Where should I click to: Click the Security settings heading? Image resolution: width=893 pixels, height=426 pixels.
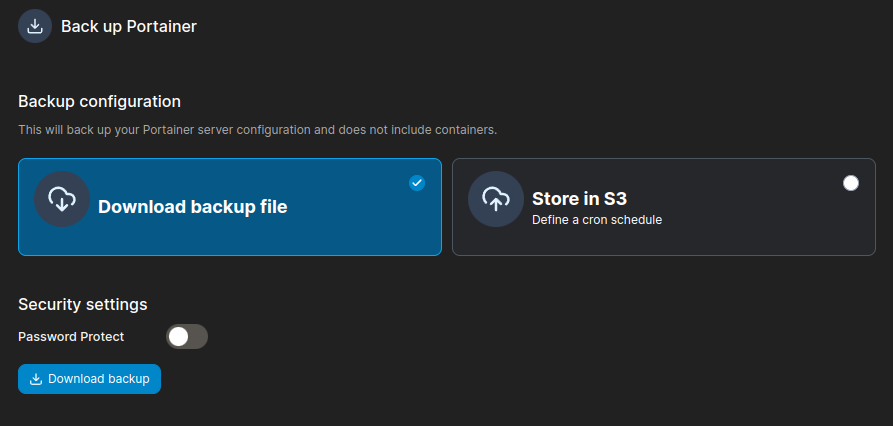pyautogui.click(x=83, y=304)
